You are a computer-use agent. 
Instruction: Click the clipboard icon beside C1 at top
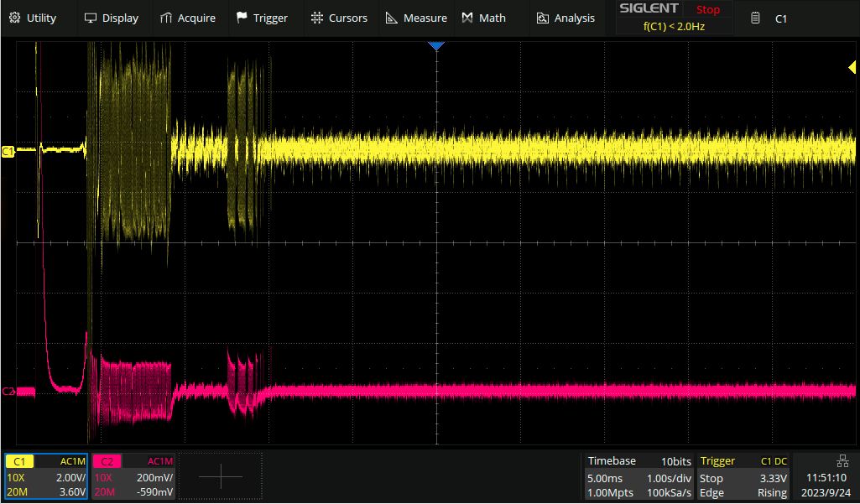[x=755, y=18]
